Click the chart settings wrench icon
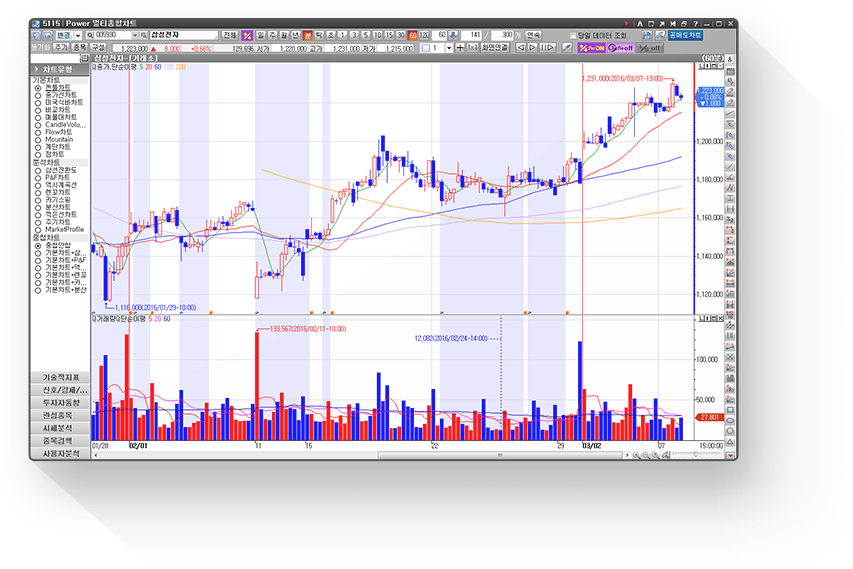Screen dimensions: 853x569 660,35
